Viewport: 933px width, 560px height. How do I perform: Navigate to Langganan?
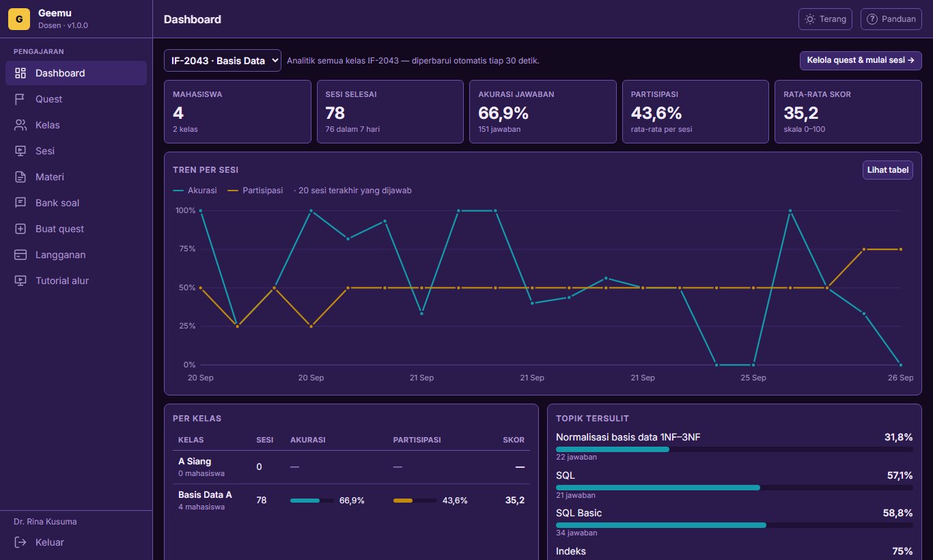[76, 255]
